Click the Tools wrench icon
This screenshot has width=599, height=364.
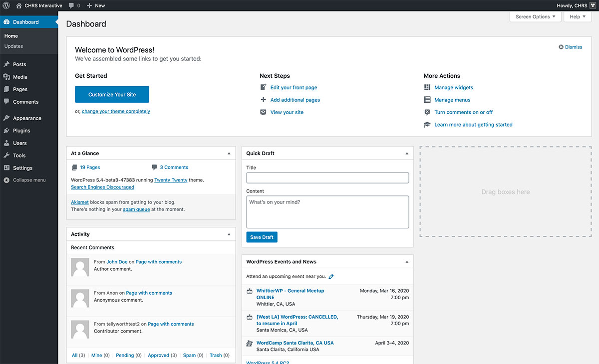click(6, 156)
